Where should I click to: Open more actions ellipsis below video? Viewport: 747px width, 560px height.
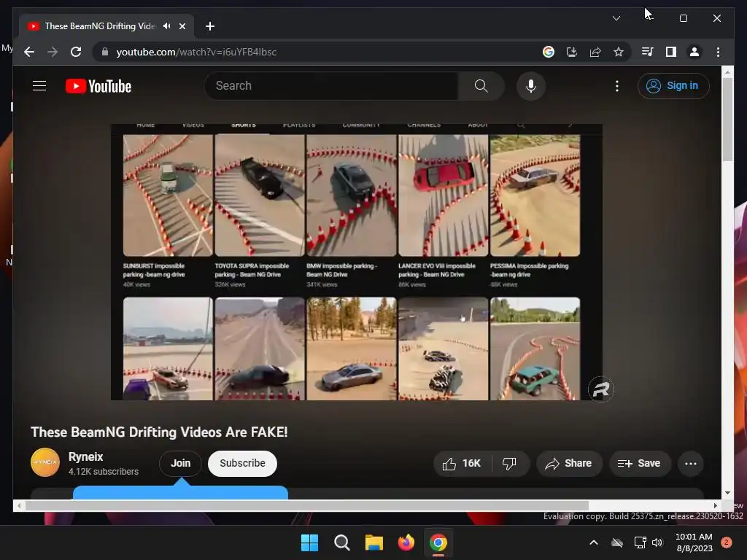[x=690, y=463]
